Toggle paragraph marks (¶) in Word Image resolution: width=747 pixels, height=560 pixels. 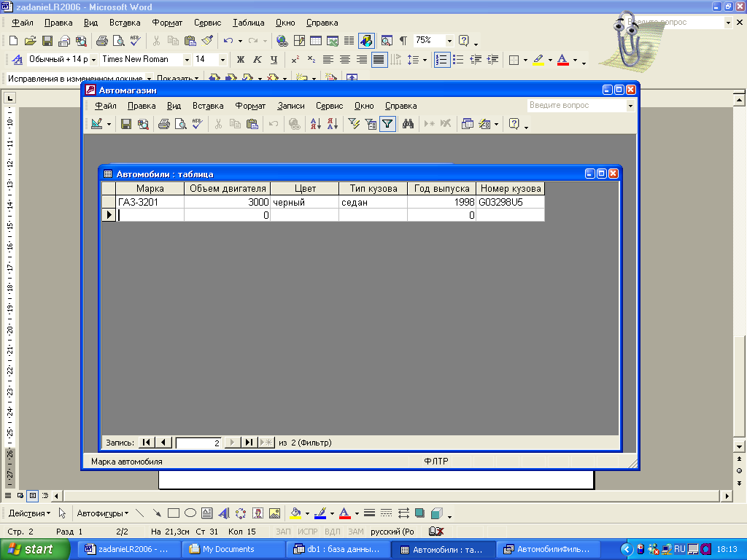(x=403, y=41)
